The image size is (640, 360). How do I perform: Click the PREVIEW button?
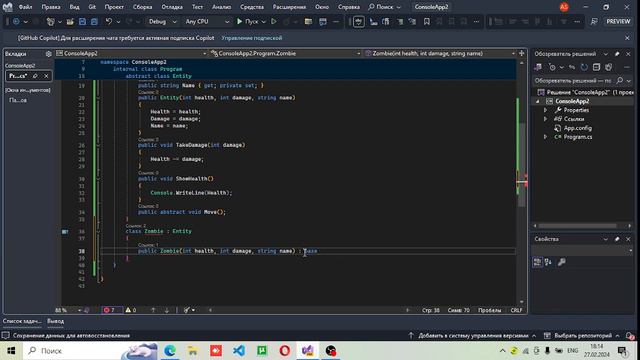coord(618,22)
